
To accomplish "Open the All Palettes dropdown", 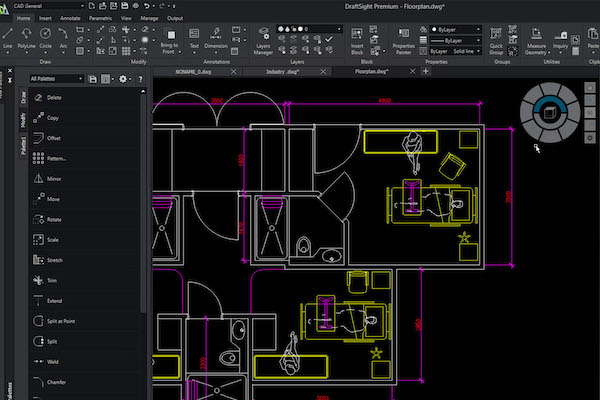I will tap(55, 78).
